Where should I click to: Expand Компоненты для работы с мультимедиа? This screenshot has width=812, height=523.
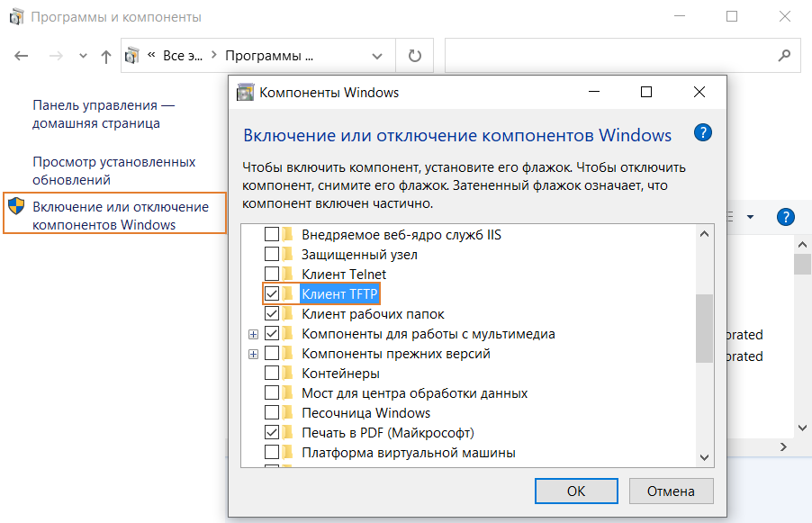tap(253, 334)
